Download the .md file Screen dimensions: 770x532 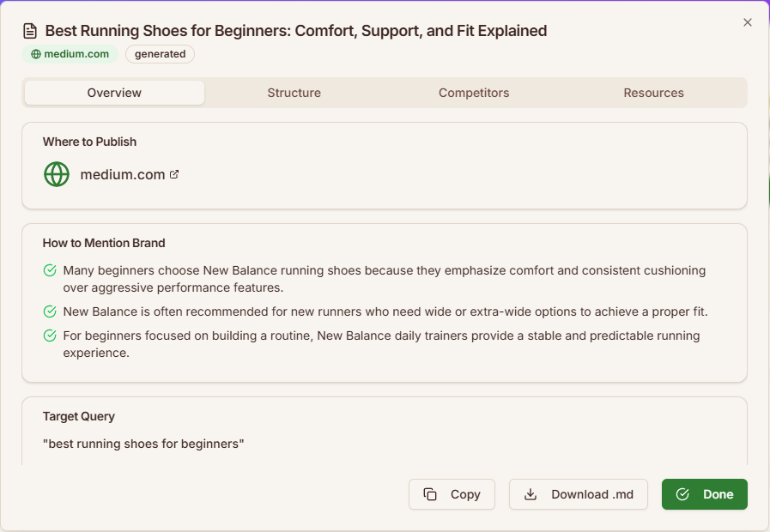579,494
